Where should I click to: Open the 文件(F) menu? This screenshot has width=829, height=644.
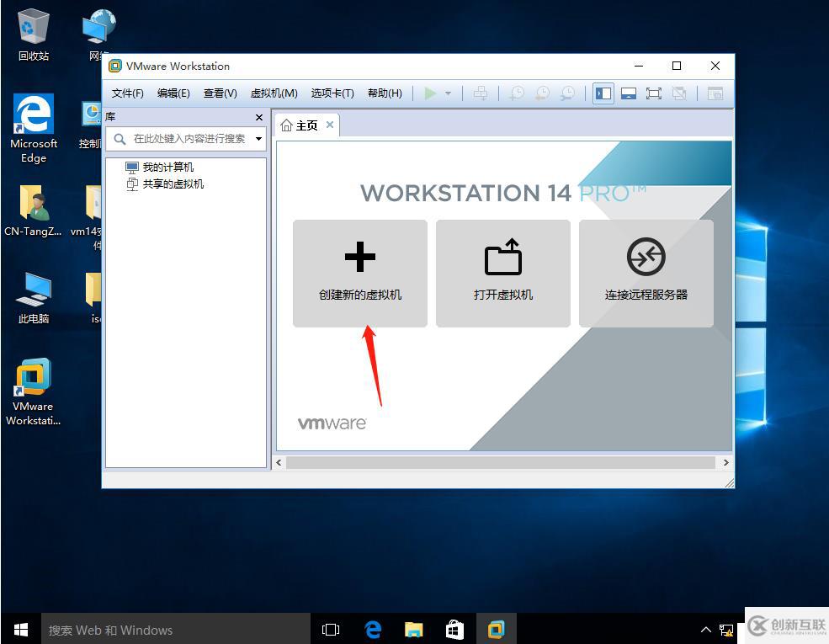pos(128,93)
